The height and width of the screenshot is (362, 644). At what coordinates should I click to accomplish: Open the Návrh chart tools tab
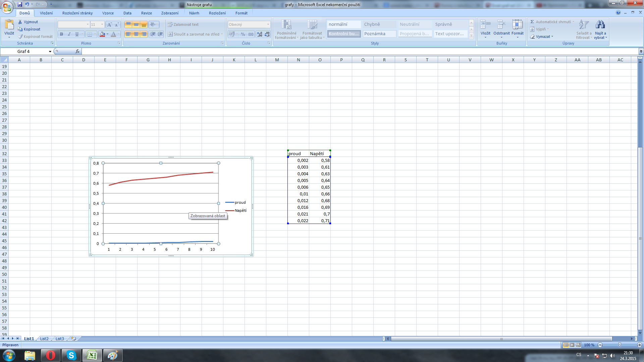coord(194,13)
